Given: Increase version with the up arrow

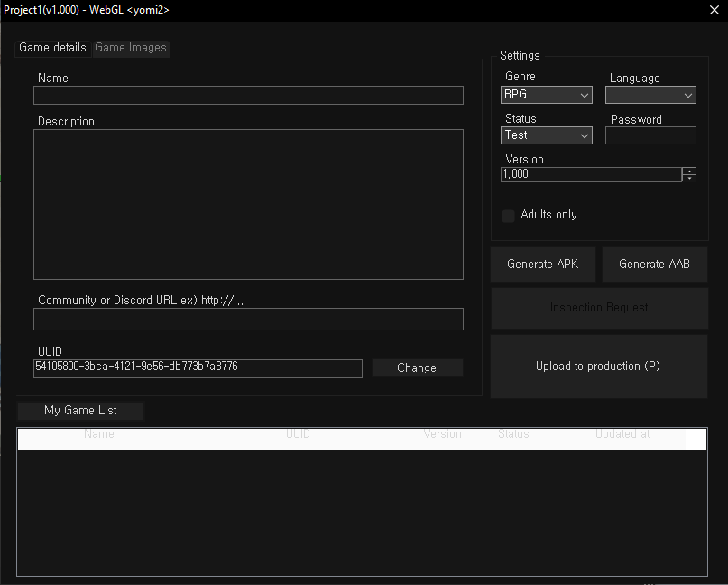Looking at the screenshot, I should (x=689, y=172).
